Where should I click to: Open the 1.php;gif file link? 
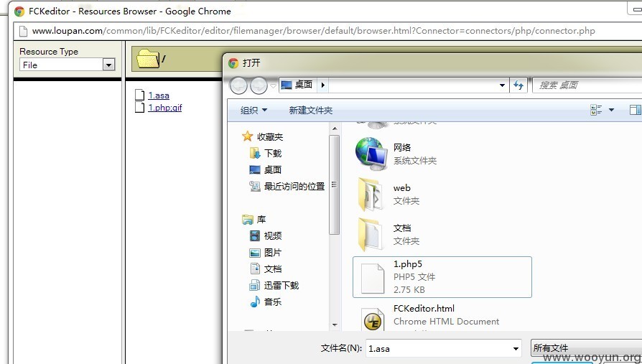tap(165, 107)
